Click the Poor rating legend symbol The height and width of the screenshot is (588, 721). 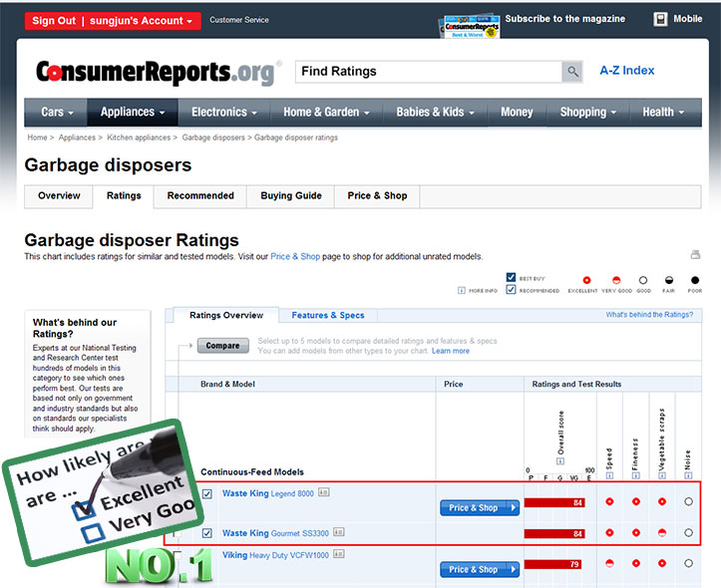pos(695,280)
